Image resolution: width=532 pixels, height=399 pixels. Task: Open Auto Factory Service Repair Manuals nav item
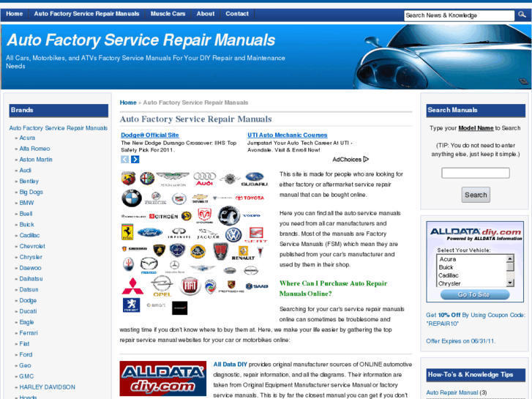tap(86, 14)
